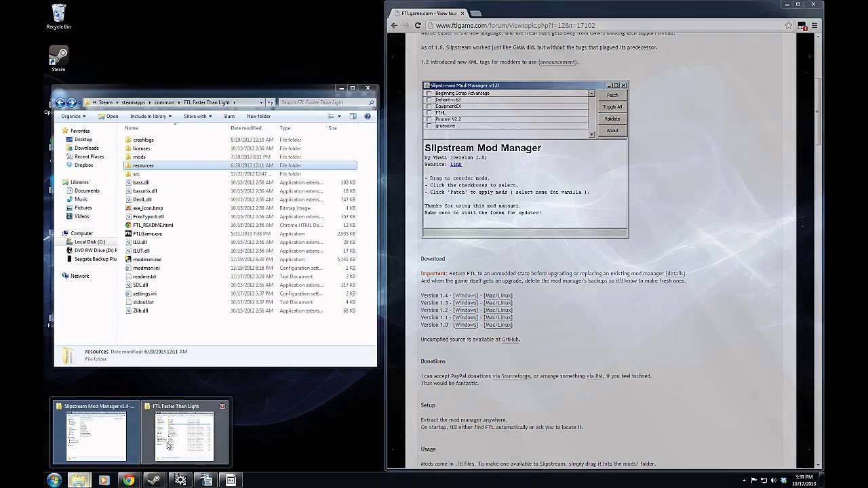Open Windows Explorer from the taskbar
This screenshot has height=488, width=868.
pyautogui.click(x=79, y=480)
